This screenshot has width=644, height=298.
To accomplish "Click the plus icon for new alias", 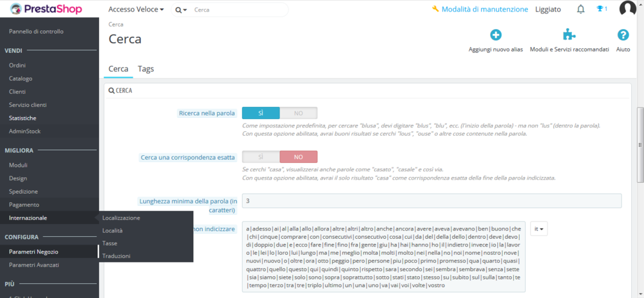I will 496,35.
